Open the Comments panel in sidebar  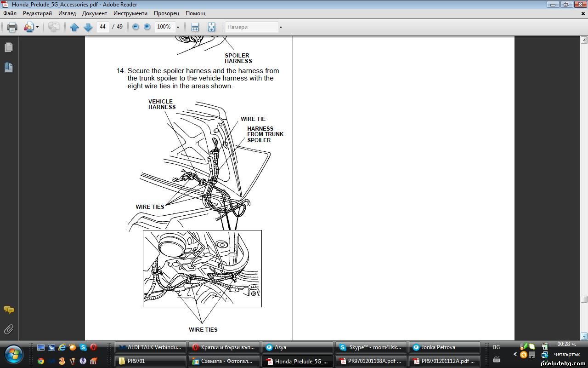coord(8,310)
